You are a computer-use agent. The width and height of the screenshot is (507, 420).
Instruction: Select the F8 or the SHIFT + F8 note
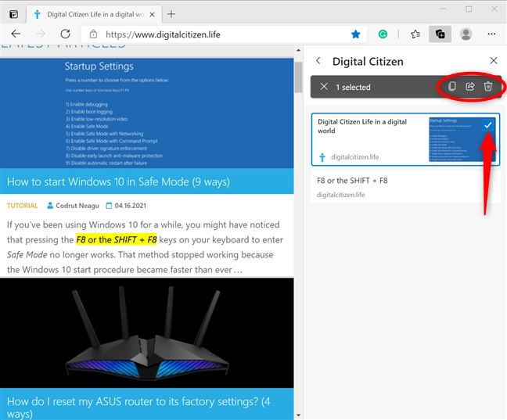(405, 187)
